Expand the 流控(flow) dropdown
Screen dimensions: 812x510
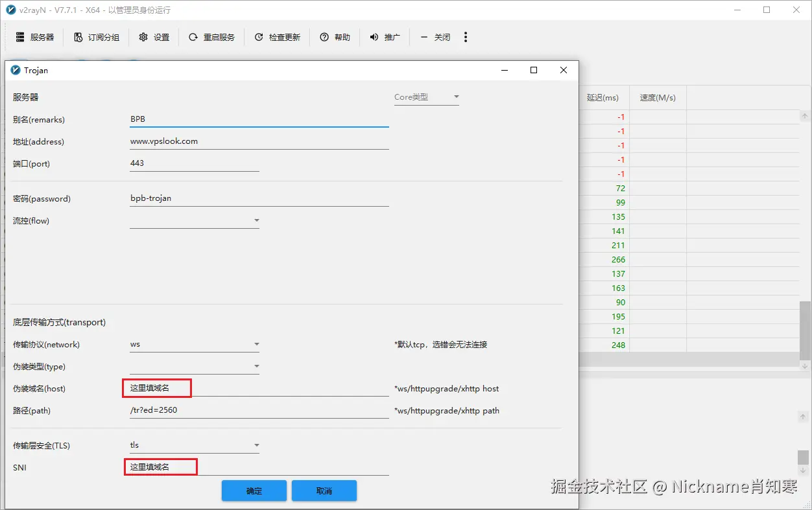(x=195, y=221)
